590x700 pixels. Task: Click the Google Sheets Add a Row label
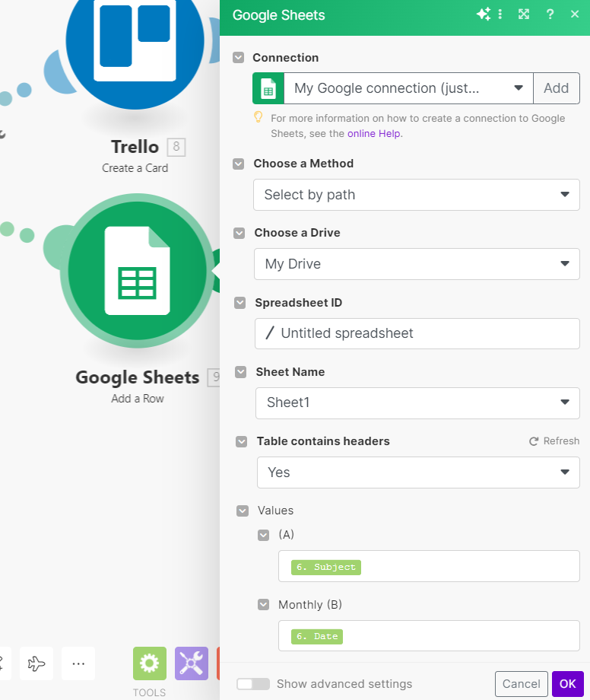138,399
